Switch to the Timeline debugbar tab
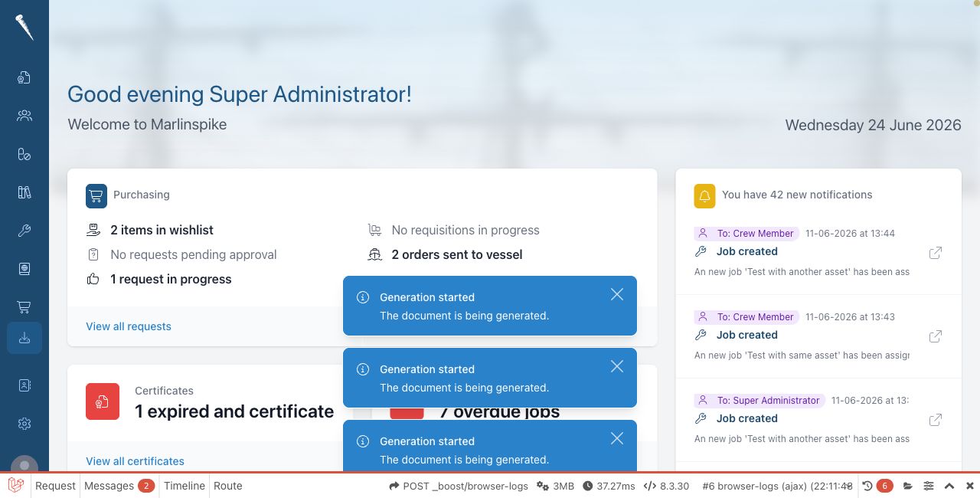The height and width of the screenshot is (498, 980). pos(185,486)
